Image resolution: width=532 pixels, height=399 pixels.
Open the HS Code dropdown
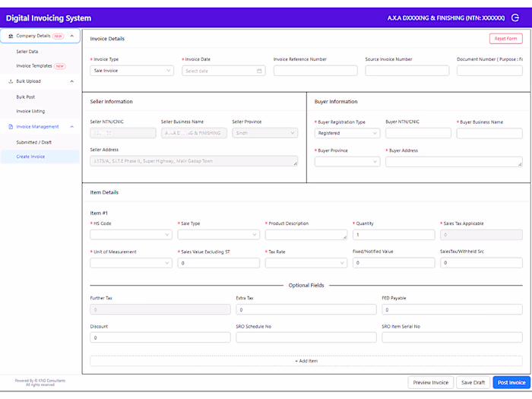(x=131, y=234)
